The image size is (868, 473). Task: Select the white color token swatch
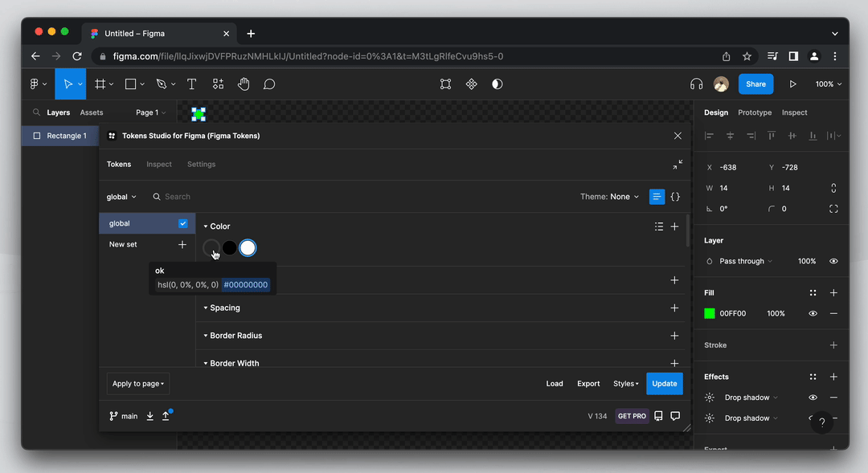point(248,247)
